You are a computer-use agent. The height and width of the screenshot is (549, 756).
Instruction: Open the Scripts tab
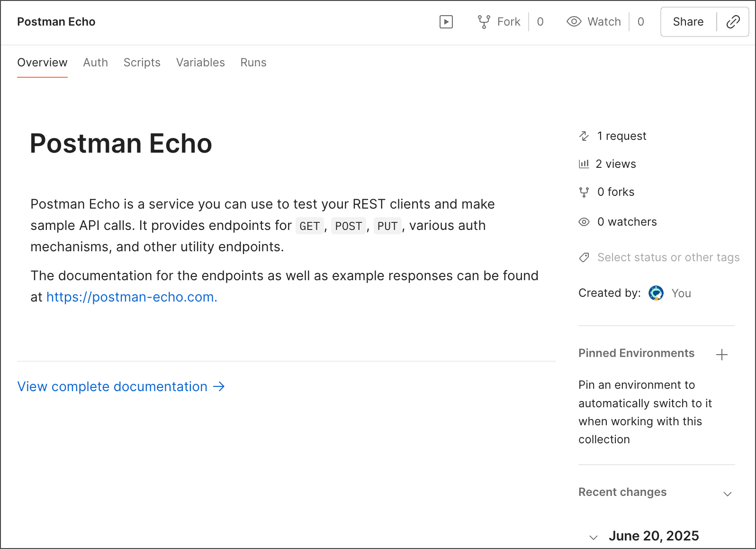point(142,63)
